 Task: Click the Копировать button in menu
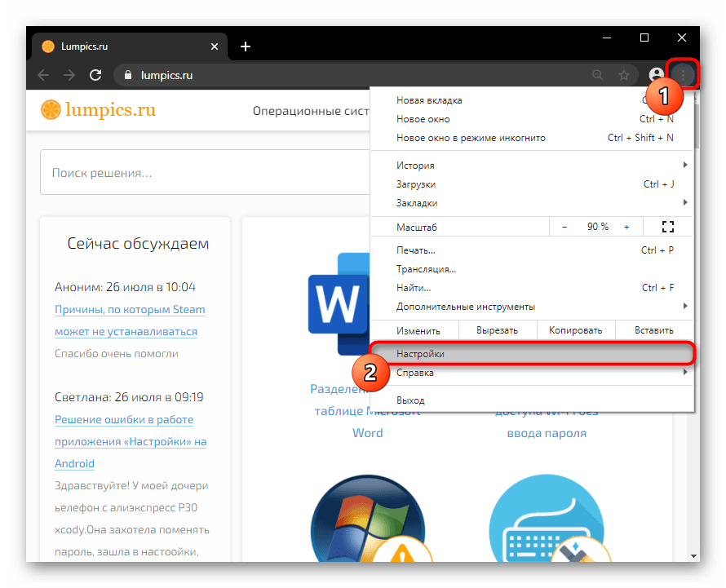[x=575, y=330]
